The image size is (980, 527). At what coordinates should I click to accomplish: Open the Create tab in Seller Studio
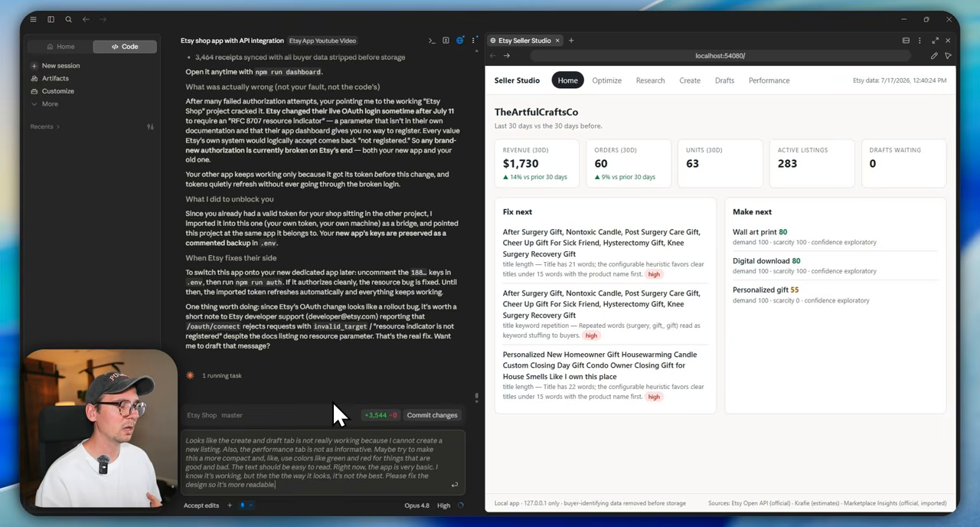tap(690, 80)
